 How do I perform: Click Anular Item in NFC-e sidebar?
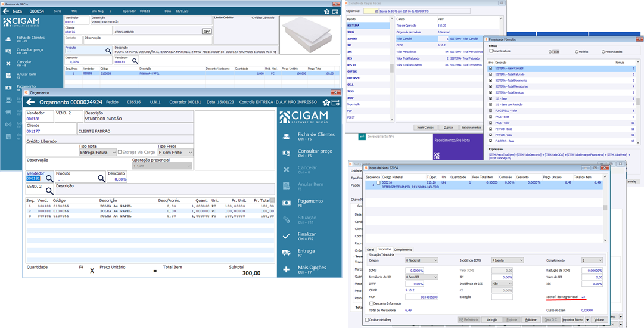point(26,76)
